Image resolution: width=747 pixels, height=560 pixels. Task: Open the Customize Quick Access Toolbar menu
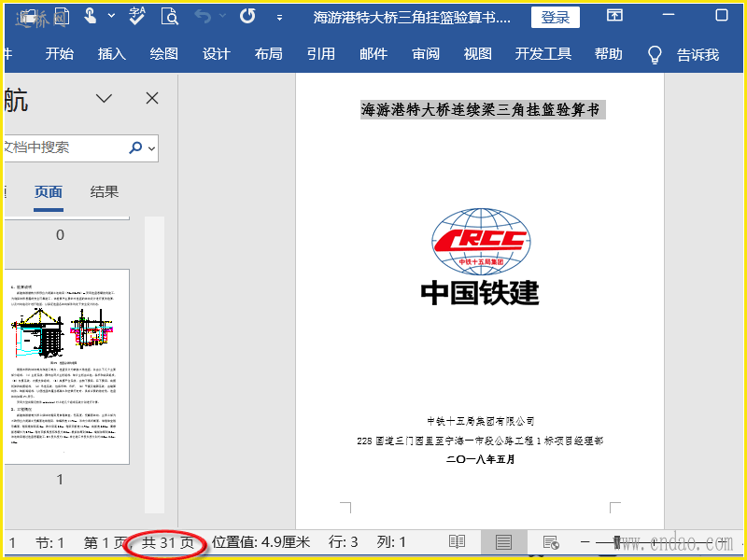tap(279, 18)
